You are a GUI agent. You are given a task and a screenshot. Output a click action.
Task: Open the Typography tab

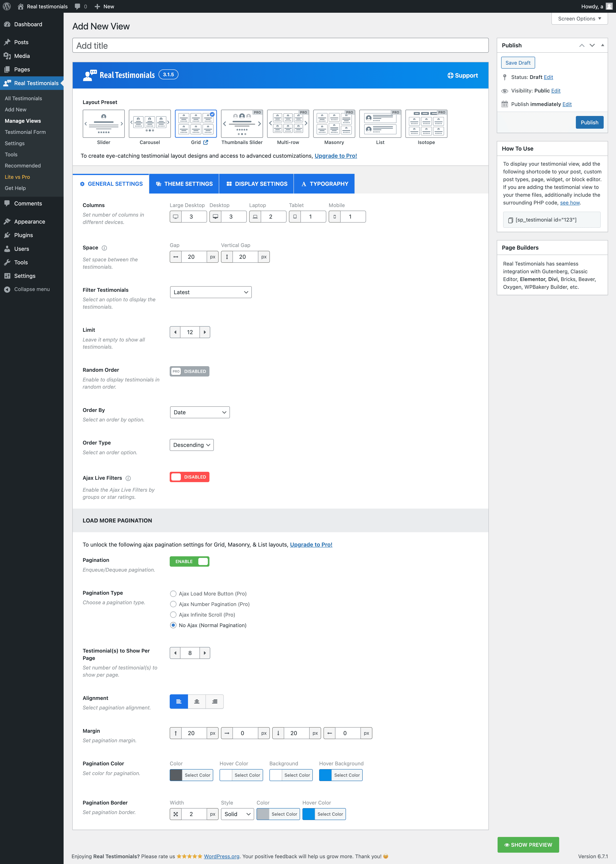tap(324, 184)
